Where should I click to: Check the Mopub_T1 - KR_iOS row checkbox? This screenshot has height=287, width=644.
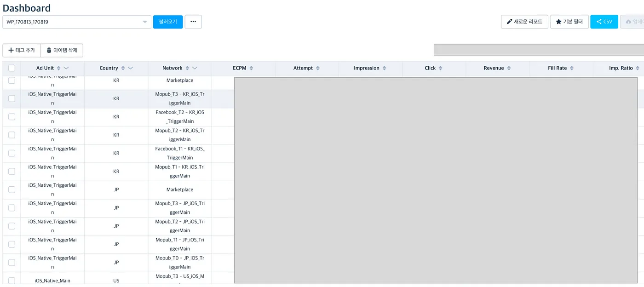tap(11, 172)
